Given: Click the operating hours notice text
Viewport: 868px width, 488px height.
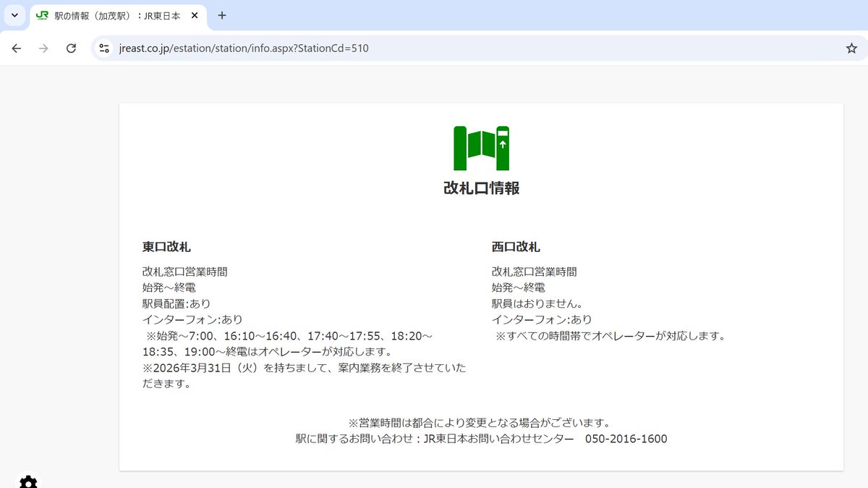Looking at the screenshot, I should pos(482,423).
